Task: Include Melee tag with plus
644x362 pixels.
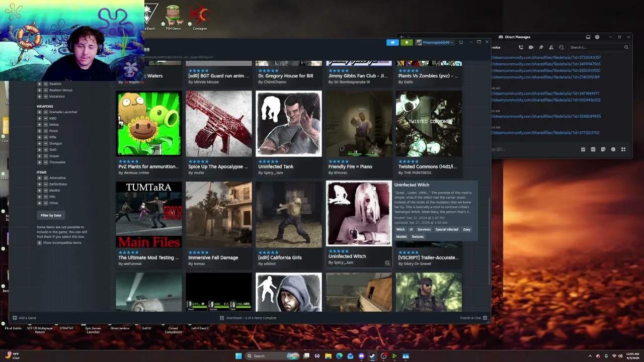Action: click(x=39, y=125)
